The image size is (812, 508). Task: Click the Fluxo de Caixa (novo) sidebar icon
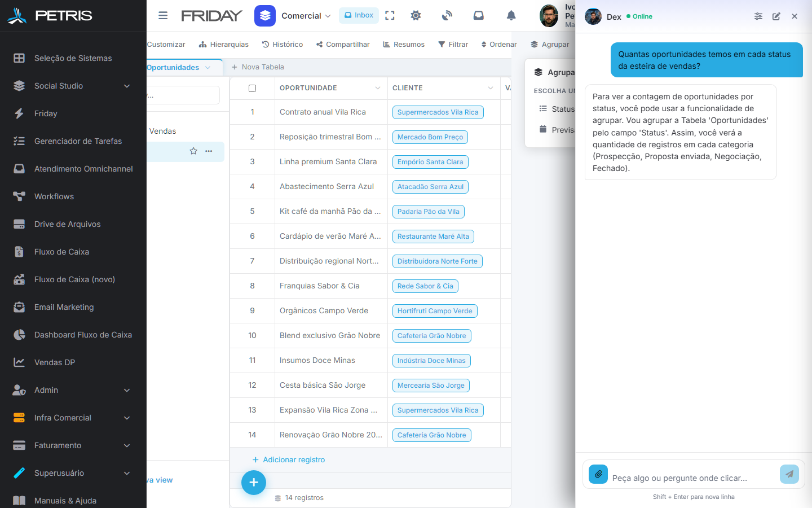(x=19, y=279)
